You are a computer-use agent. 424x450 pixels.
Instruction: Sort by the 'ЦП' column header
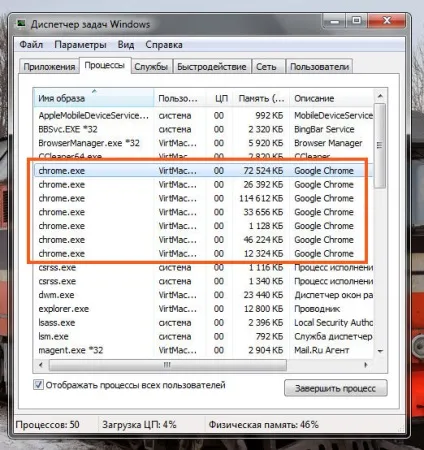[220, 98]
